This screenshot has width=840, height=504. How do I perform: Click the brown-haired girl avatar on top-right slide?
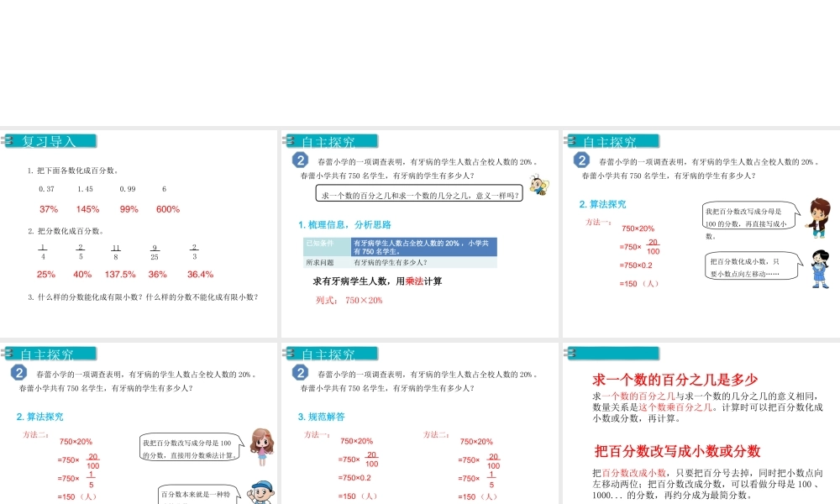pos(818,221)
